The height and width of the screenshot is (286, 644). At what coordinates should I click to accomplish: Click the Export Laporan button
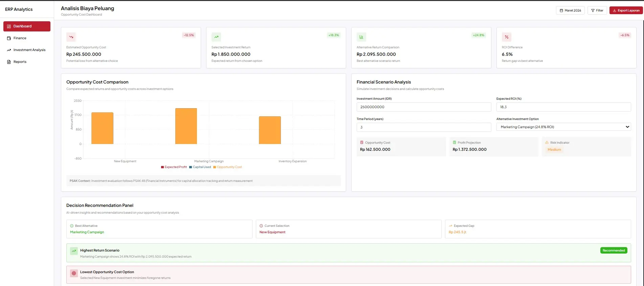coord(626,10)
